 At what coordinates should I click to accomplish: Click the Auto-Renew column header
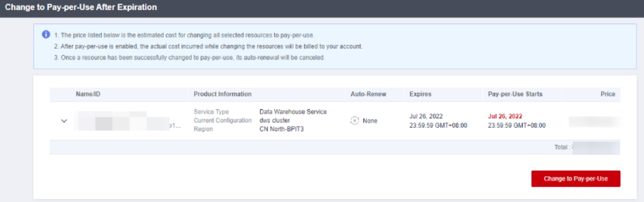click(x=368, y=94)
